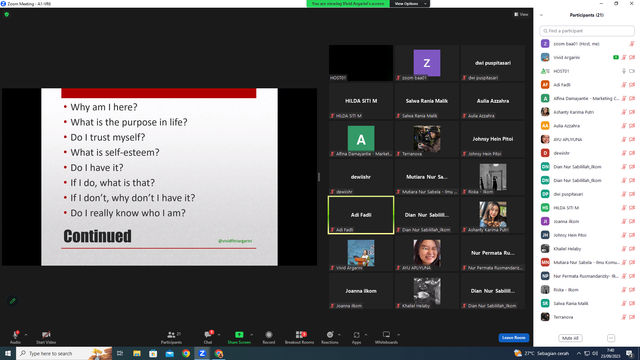Screen dimensions: 640x360
Task: Click muted mic icon for Adi Fadli
Action: (x=624, y=85)
